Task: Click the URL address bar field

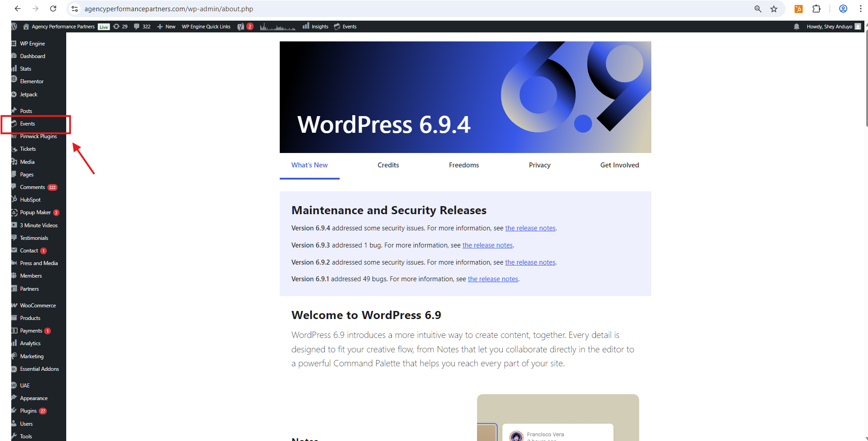Action: coord(405,9)
